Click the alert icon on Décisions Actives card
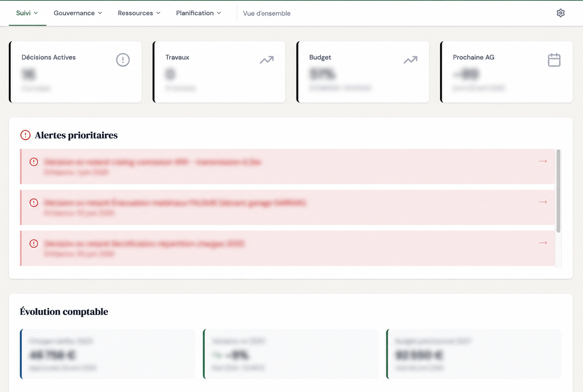Screen dimensions: 583x392 [123, 60]
